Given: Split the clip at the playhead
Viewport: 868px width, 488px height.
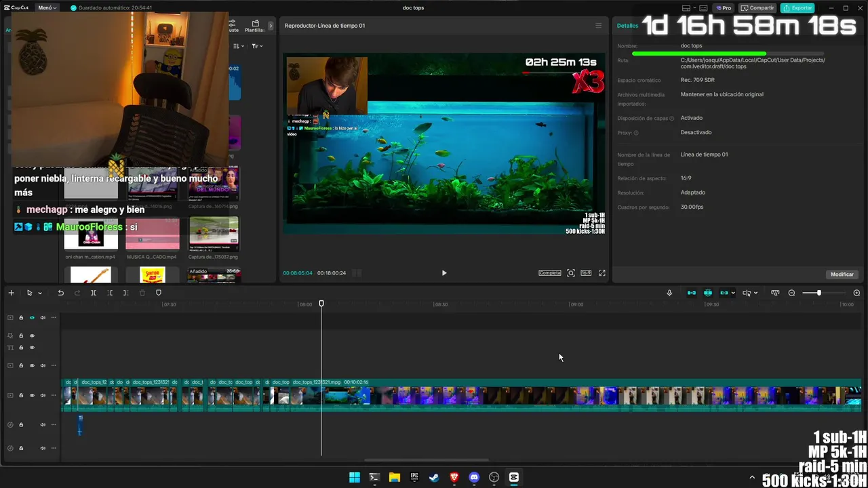Looking at the screenshot, I should tap(94, 293).
